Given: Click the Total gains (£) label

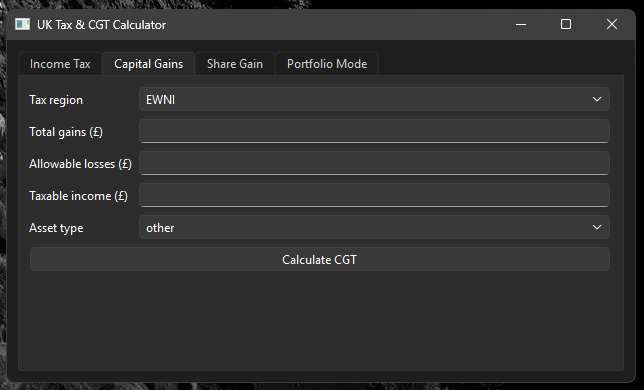Looking at the screenshot, I should tap(66, 132).
